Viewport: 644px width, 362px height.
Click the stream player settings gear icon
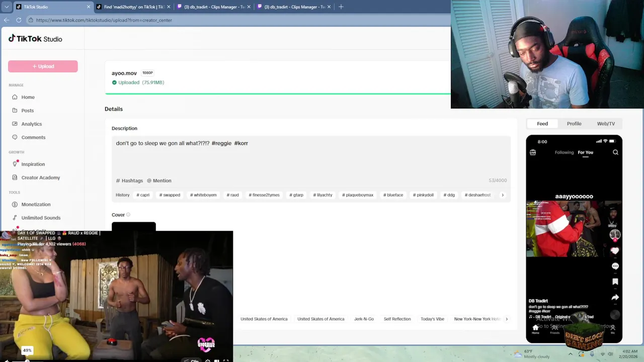coord(207,360)
